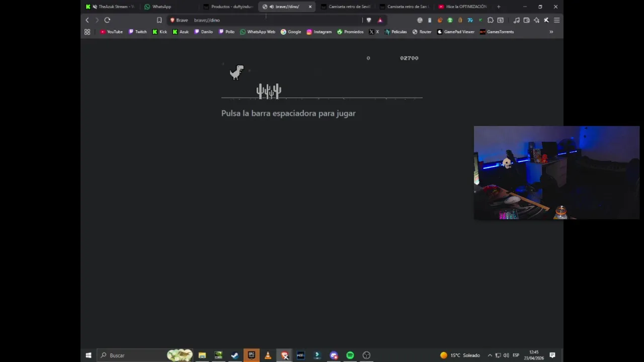Open the Twitch bookmark
This screenshot has height=362, width=644.
click(137, 32)
